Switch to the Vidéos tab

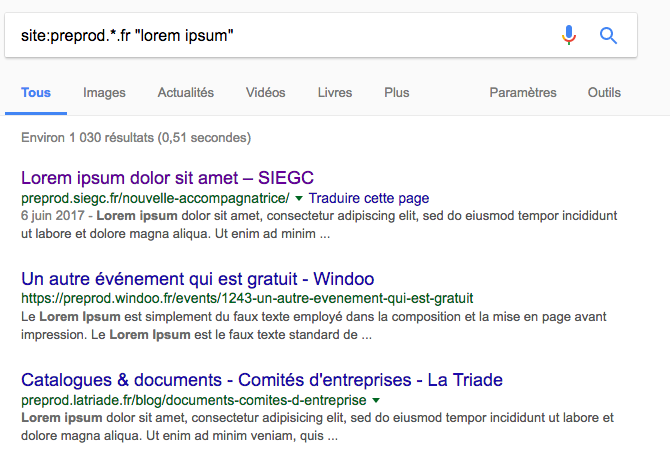[x=265, y=92]
